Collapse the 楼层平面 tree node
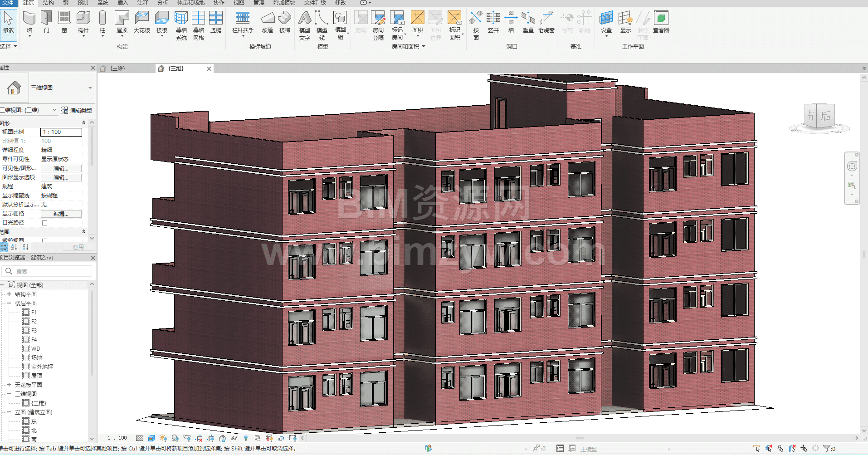Screen dimensions: 868x455 [x=9, y=303]
